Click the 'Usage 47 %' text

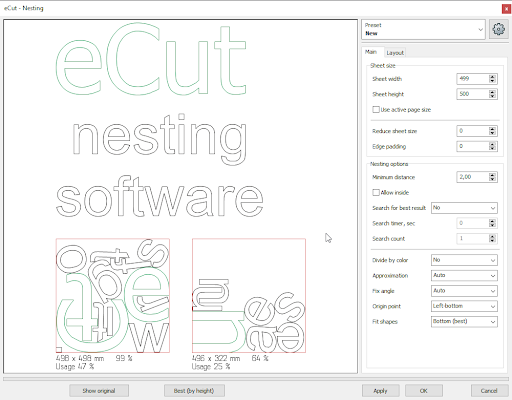pyautogui.click(x=75, y=367)
